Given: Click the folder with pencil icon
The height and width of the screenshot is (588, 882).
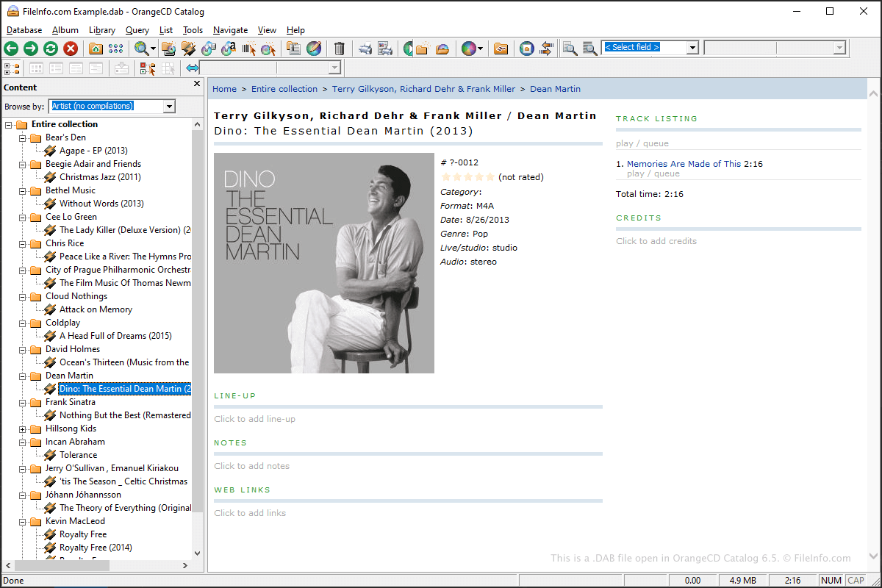Looking at the screenshot, I should point(188,49).
